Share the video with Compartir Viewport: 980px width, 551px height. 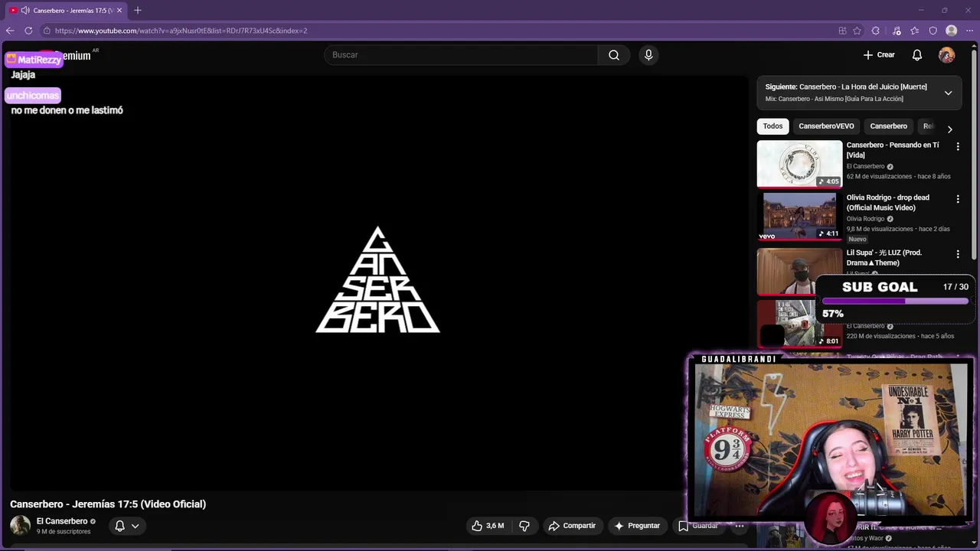pos(572,526)
